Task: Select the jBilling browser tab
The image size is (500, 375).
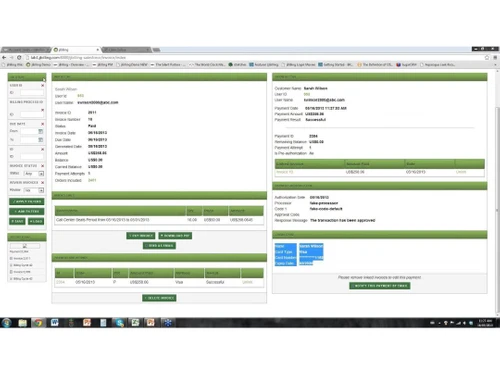Action: pos(76,50)
